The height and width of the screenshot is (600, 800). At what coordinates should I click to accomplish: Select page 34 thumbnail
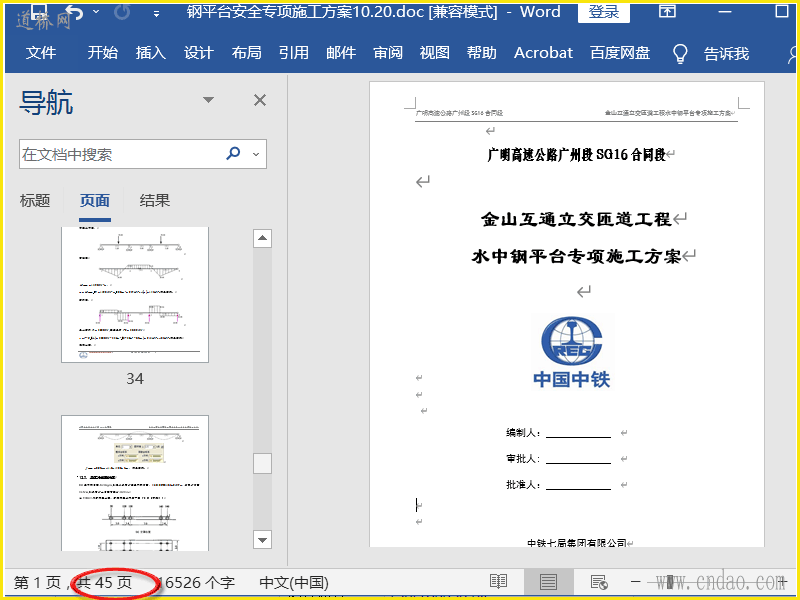click(135, 294)
